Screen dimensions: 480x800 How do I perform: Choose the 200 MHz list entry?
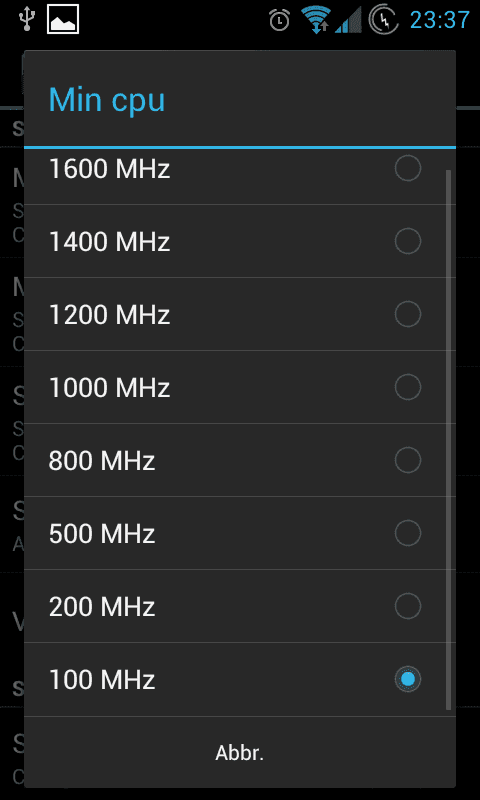pos(240,606)
